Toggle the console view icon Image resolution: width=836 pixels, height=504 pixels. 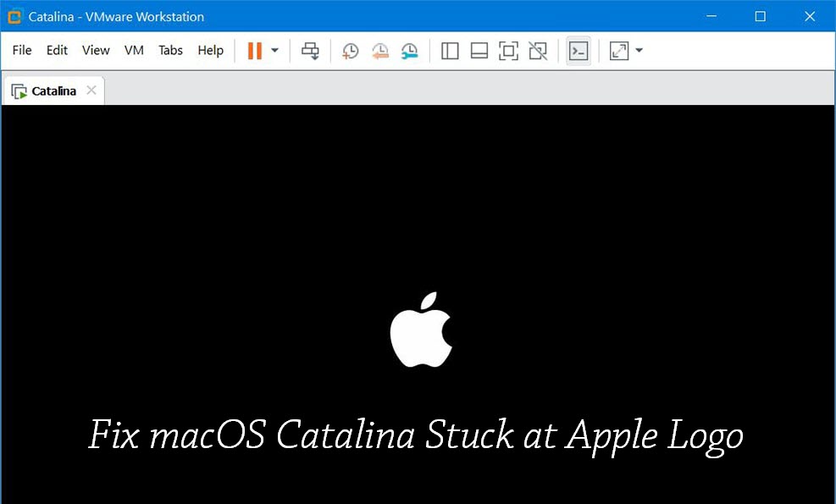pos(579,51)
